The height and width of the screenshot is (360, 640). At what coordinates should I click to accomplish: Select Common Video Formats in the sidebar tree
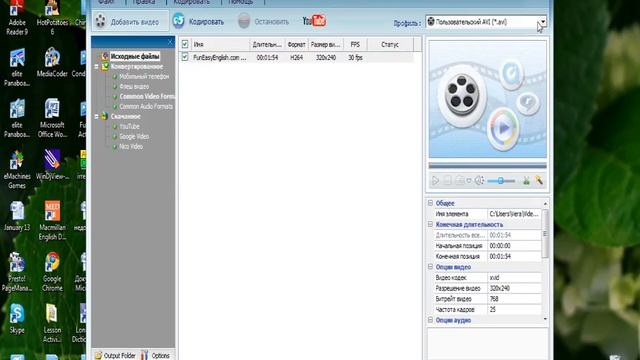coord(147,96)
